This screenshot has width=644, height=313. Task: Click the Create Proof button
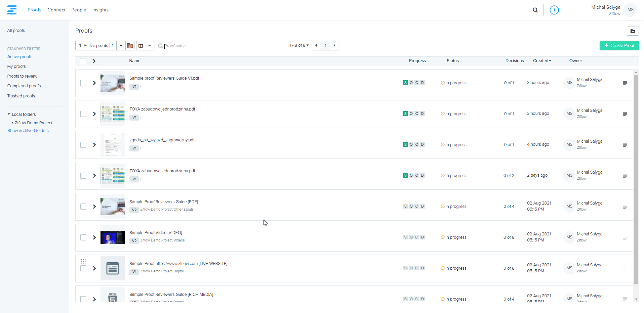pos(619,46)
